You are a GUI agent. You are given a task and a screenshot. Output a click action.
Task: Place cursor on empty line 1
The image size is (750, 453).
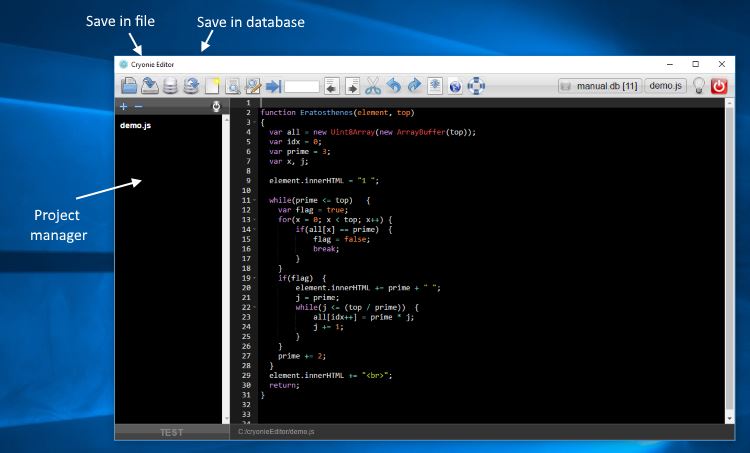[492, 103]
